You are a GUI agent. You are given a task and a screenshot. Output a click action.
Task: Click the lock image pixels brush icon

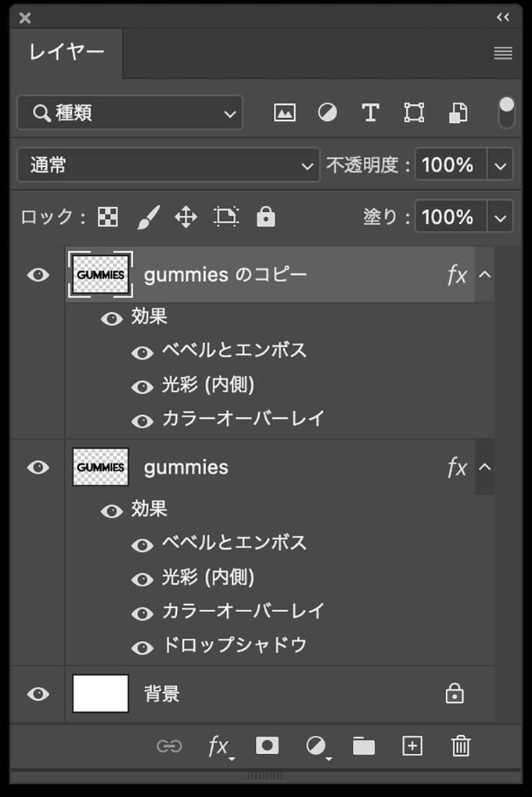[147, 217]
